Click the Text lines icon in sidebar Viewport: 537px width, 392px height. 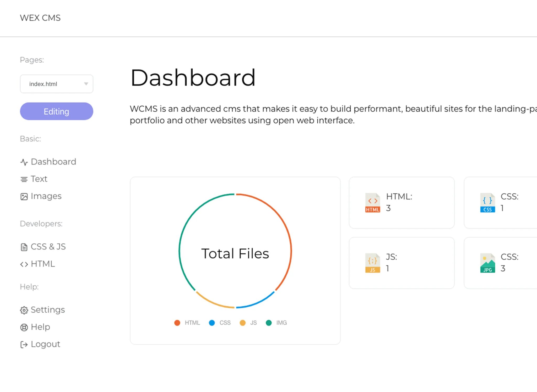[24, 179]
